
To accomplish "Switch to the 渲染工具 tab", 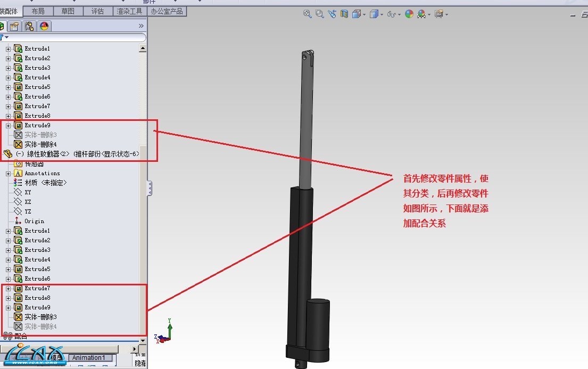I will pos(130,11).
